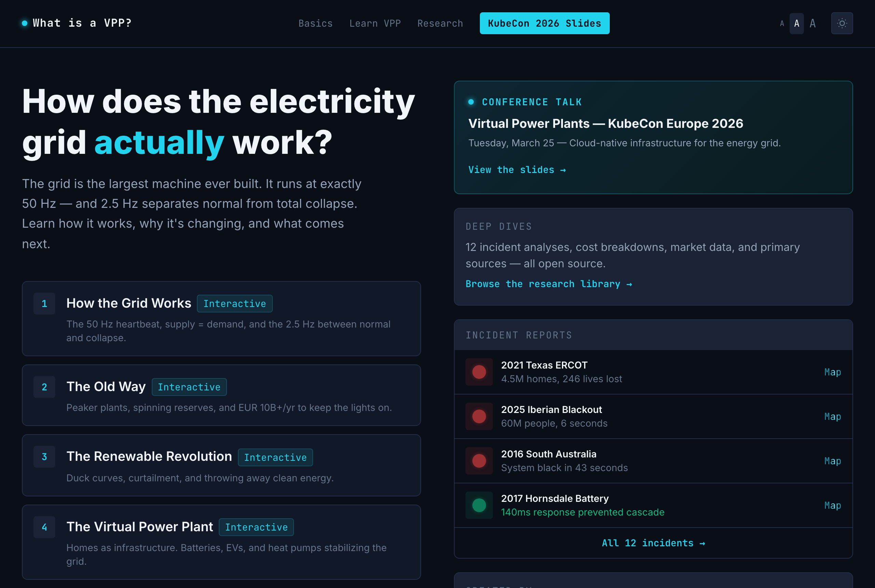The height and width of the screenshot is (588, 875).
Task: Click the number 2 step badge
Action: click(44, 387)
